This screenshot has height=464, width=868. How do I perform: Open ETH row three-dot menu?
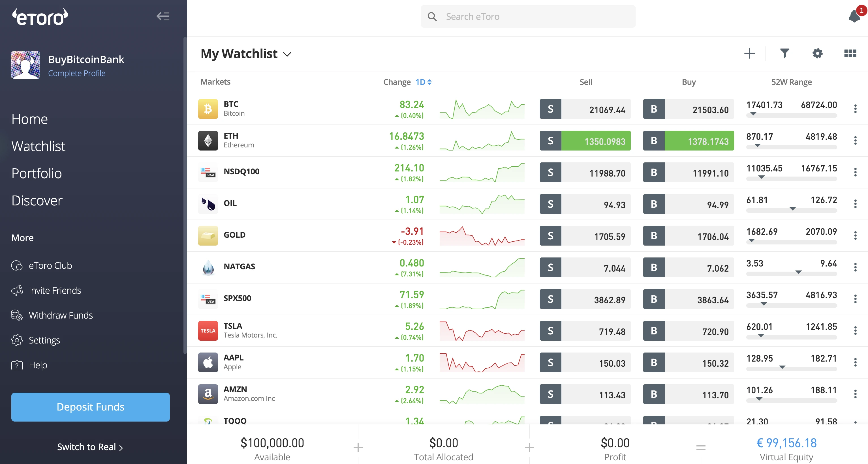(855, 140)
